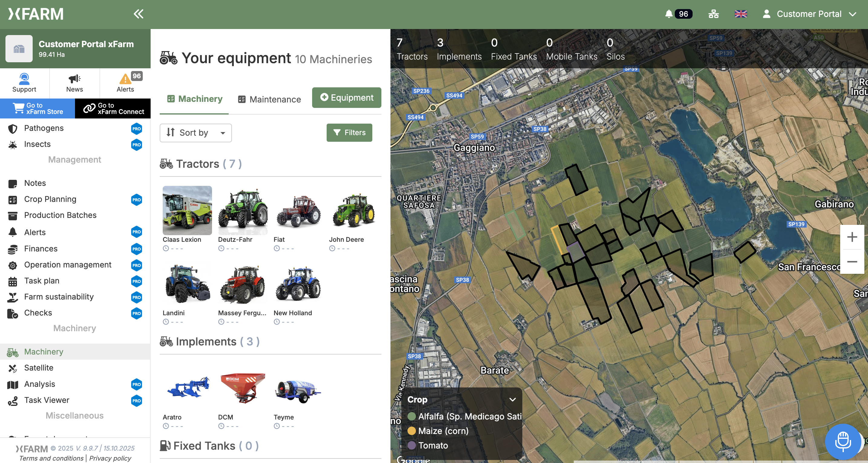Open the Privacy policy link
868x463 pixels.
tap(110, 458)
